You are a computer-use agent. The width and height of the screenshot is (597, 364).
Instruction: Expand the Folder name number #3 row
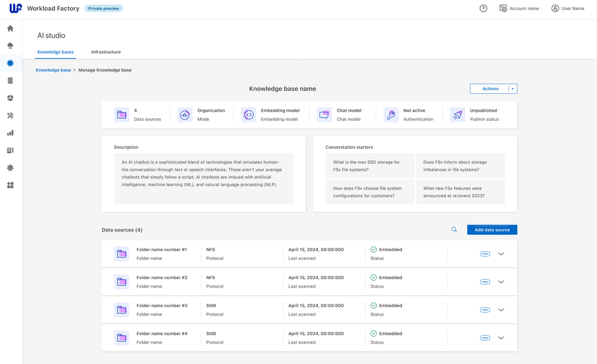coord(501,310)
